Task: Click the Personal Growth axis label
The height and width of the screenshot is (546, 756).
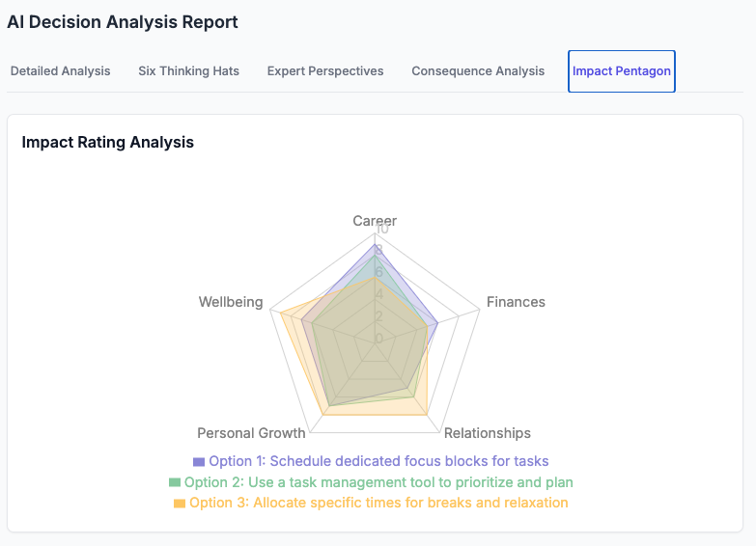Action: coord(251,433)
